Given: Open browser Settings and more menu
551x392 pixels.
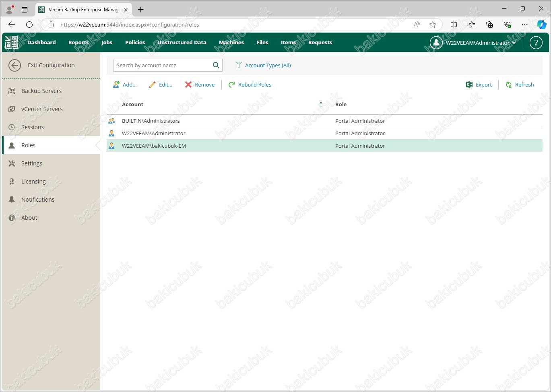Looking at the screenshot, I should click(x=524, y=25).
